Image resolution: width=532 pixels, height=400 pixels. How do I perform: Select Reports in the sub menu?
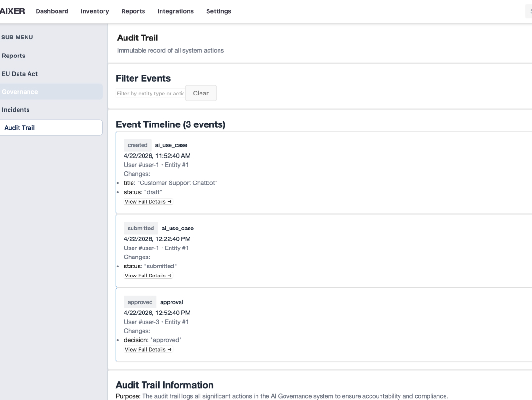[14, 56]
